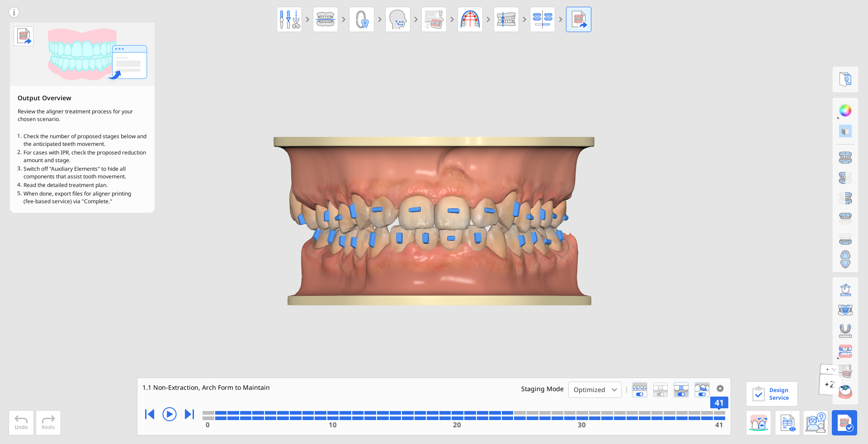Screen dimensions: 868x444
Task: Click the Complete export button
Action: (x=844, y=423)
